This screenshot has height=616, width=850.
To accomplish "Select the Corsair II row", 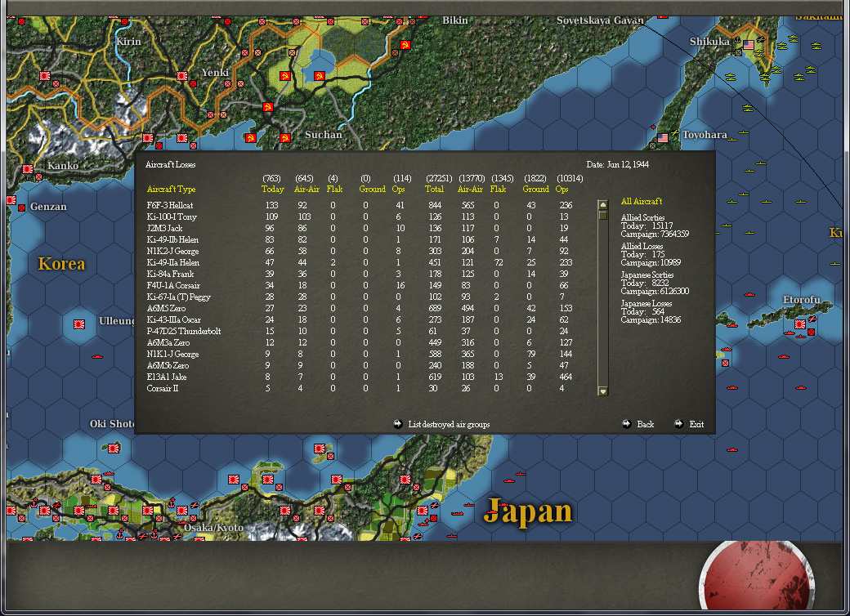I will [360, 388].
